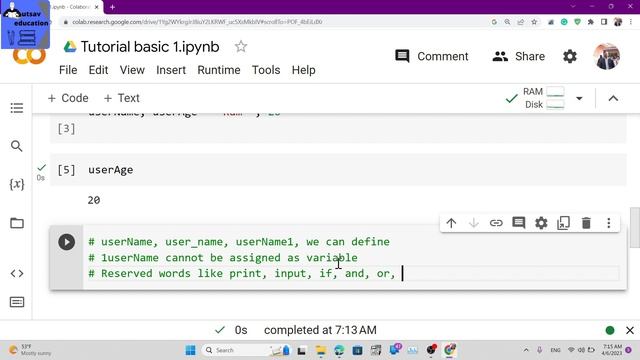Viewport: 640px width, 360px height.
Task: Close the Colab browser tab
Action: [x=97, y=7]
